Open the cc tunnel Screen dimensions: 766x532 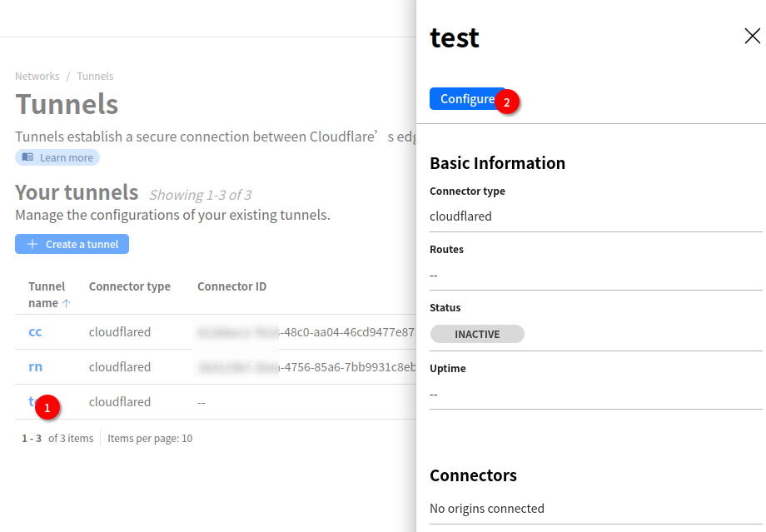click(x=35, y=332)
